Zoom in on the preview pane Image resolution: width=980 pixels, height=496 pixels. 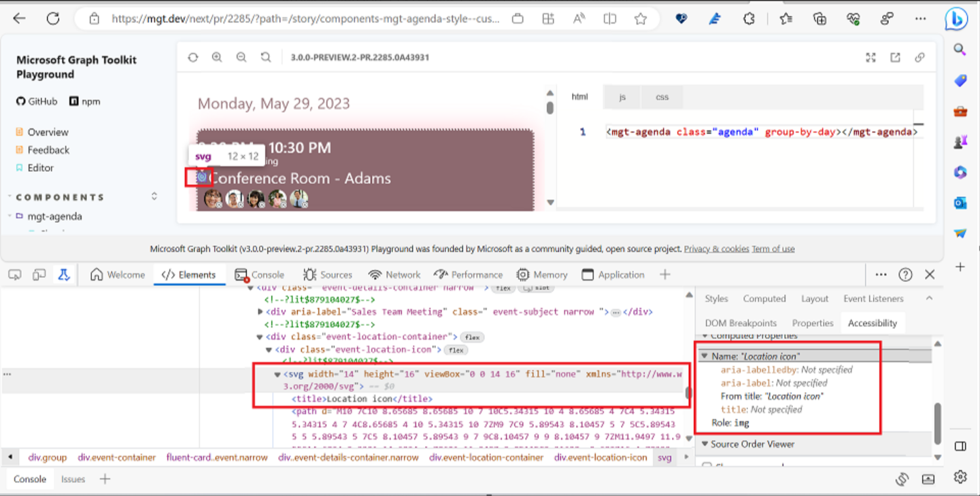coord(217,57)
